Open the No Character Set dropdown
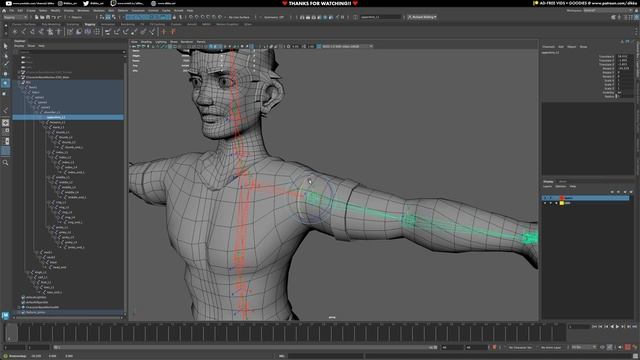640x360 pixels. click(x=520, y=347)
